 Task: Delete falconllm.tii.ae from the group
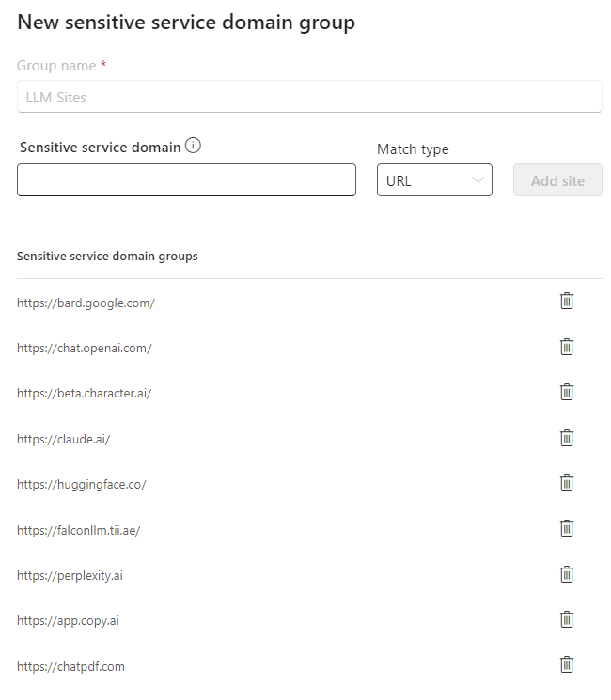[x=566, y=528]
